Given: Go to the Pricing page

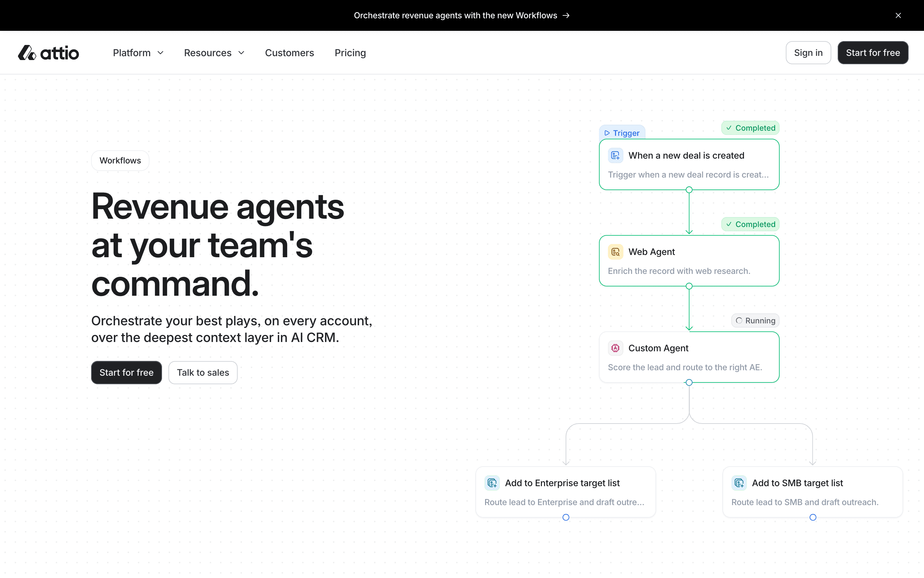Looking at the screenshot, I should [x=350, y=53].
